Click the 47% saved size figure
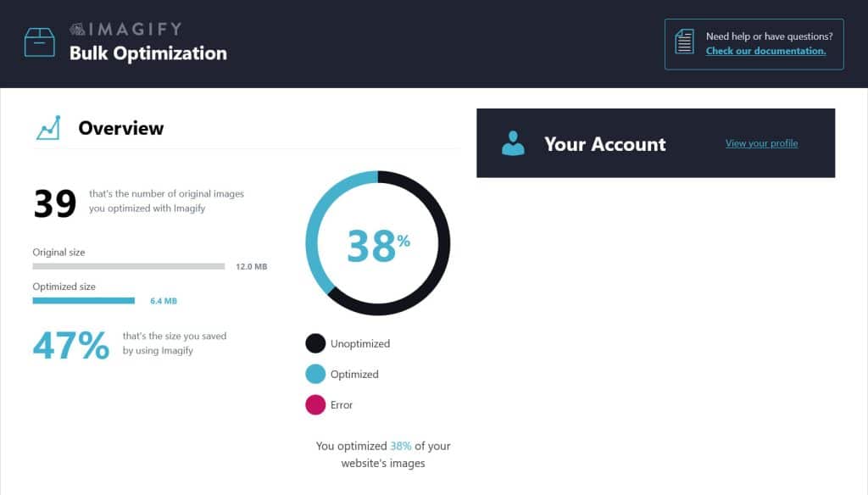 71,345
